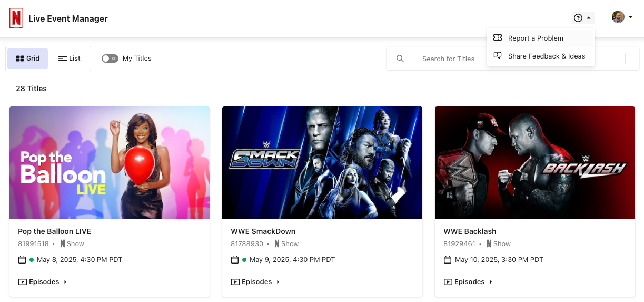Click the green live dot on WWE SmackDown
The height and width of the screenshot is (302, 644).
(244, 260)
